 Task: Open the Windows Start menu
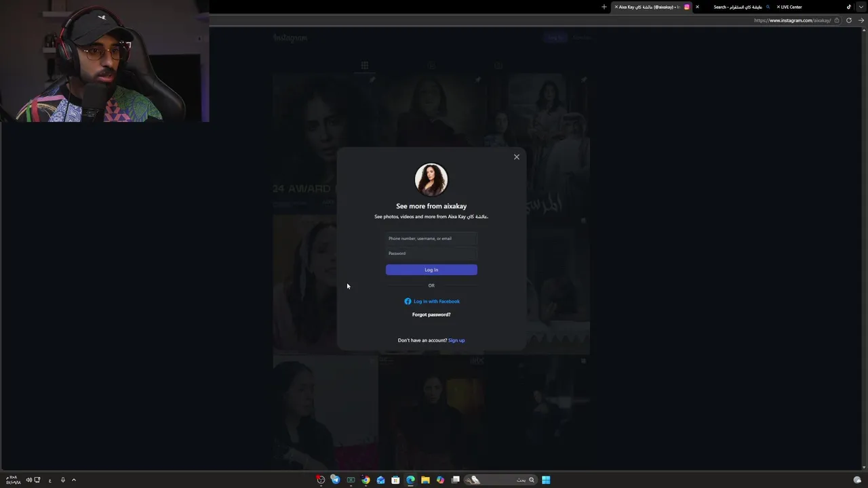tap(546, 480)
